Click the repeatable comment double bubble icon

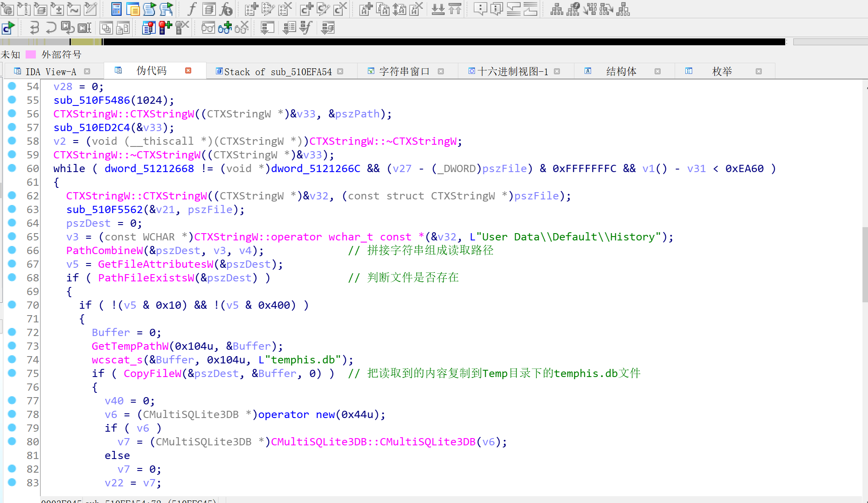[497, 9]
